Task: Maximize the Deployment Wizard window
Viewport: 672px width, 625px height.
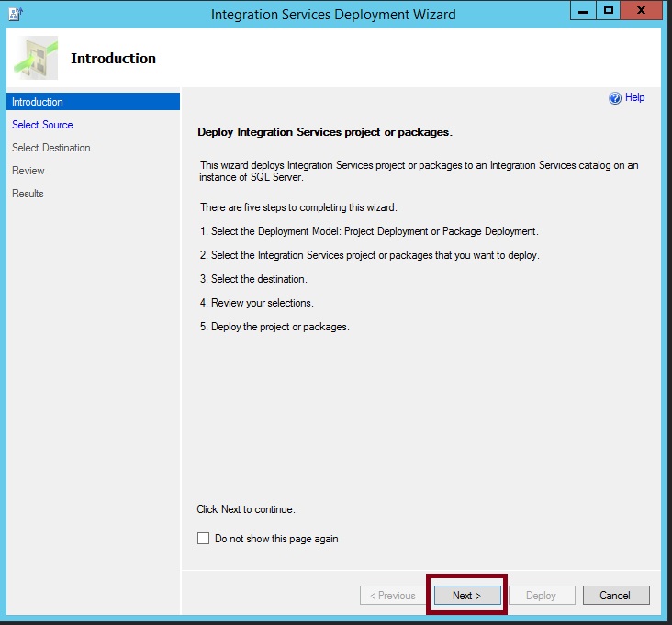Action: pos(608,11)
